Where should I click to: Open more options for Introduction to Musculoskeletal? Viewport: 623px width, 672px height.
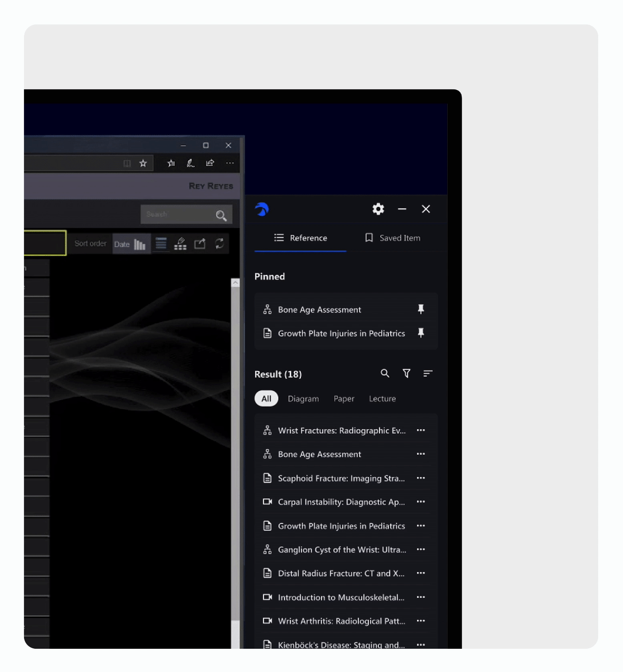pyautogui.click(x=421, y=597)
